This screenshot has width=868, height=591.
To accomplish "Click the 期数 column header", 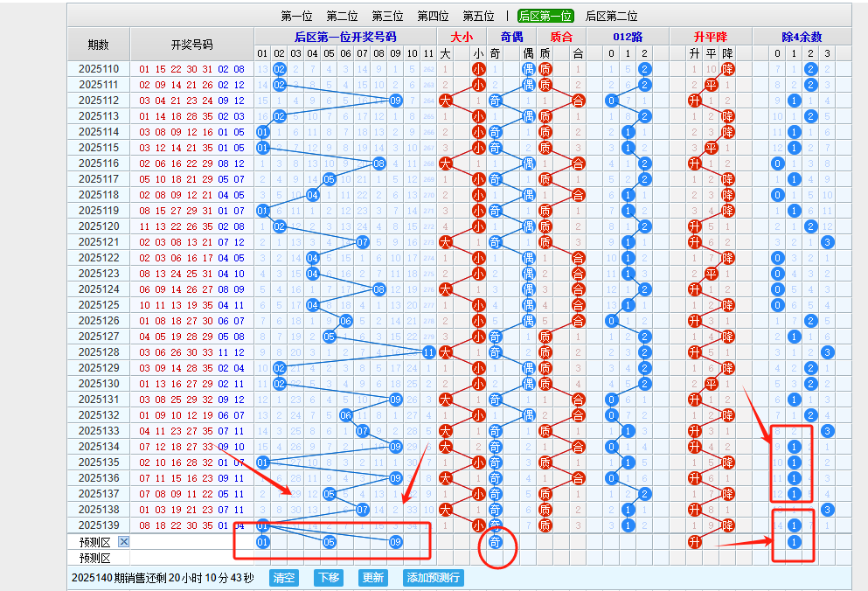I will [x=99, y=45].
